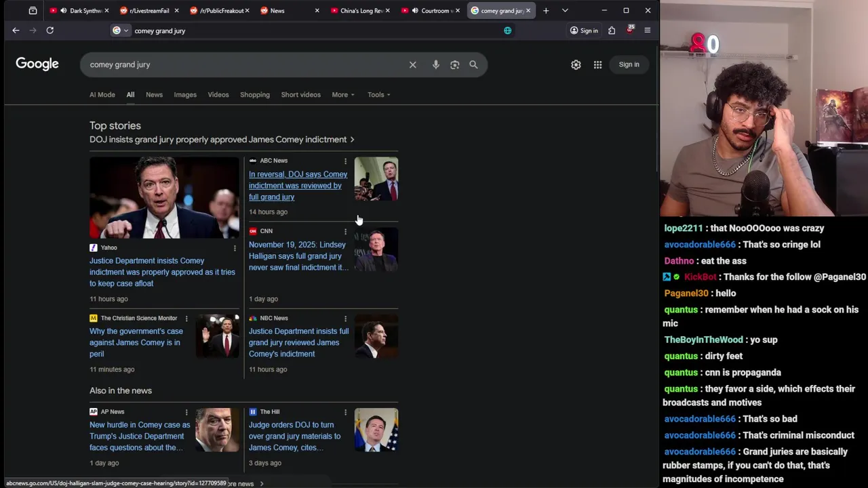
Task: Start voice search with the microphone icon
Action: click(436, 64)
